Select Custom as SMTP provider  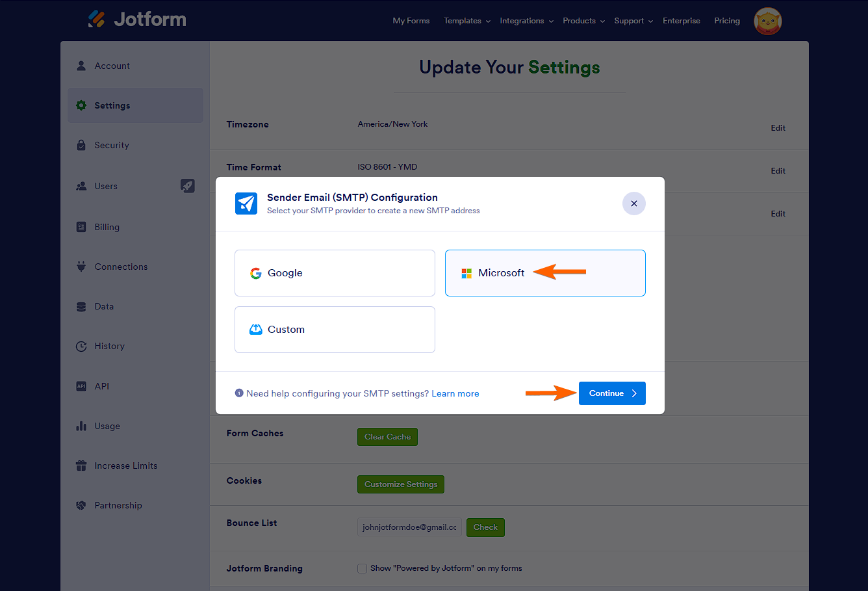(335, 330)
